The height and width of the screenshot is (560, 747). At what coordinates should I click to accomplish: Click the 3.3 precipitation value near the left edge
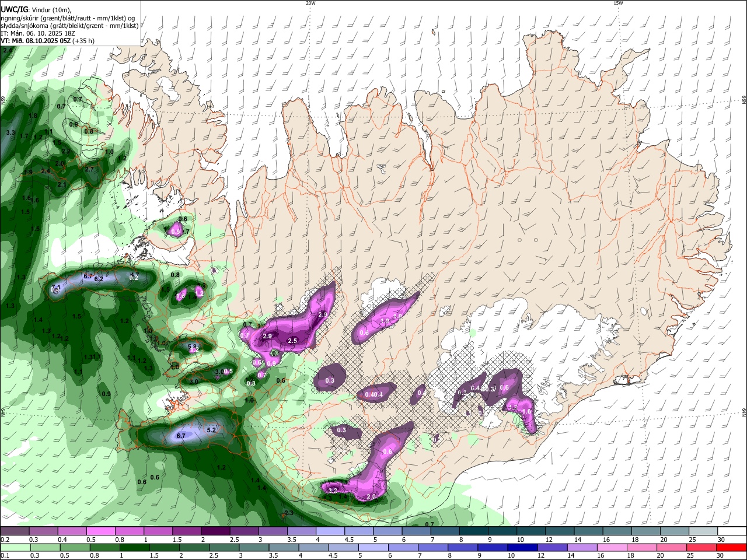10,133
